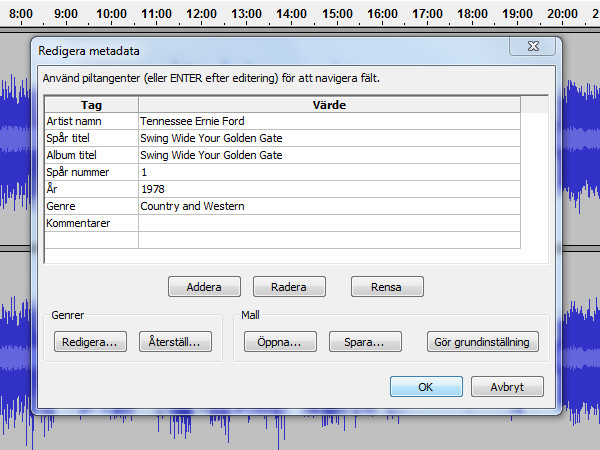This screenshot has height=450, width=600.
Task: Confirm metadata with OK button
Action: (426, 386)
